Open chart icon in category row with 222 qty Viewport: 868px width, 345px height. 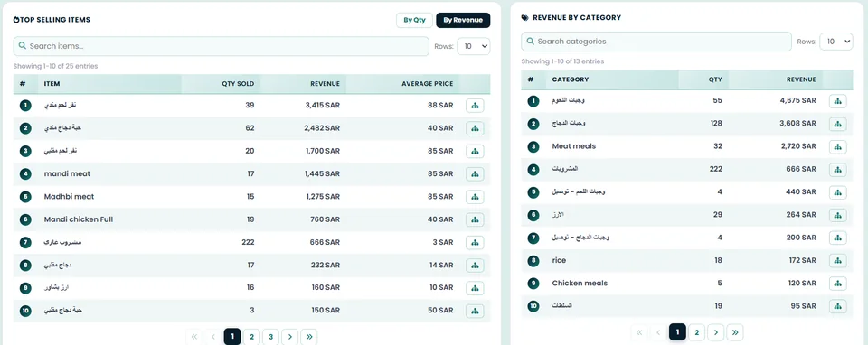(x=837, y=170)
